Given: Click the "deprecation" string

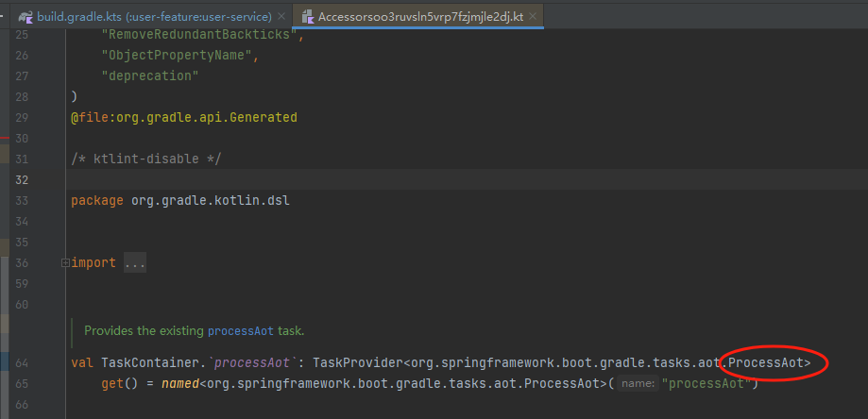Looking at the screenshot, I should click(x=150, y=76).
